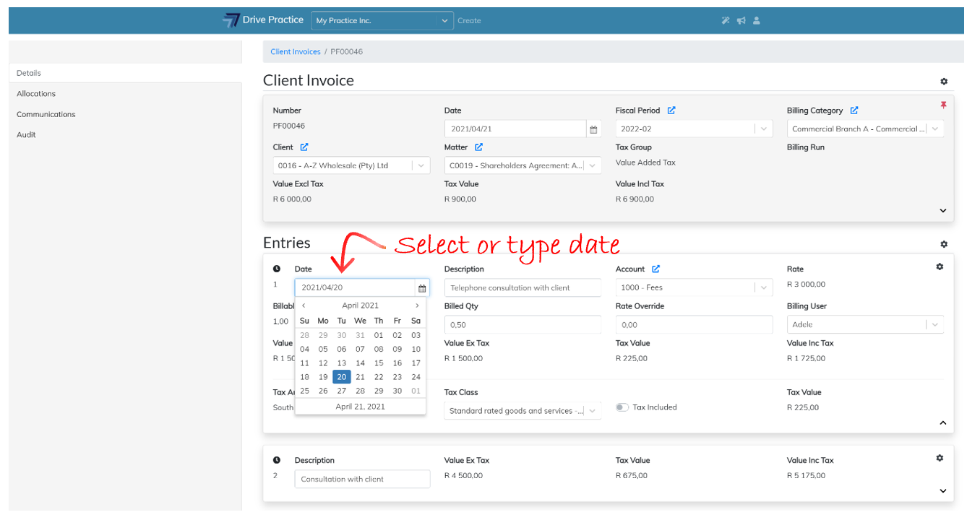Image resolution: width=980 pixels, height=520 pixels.
Task: Go to Client Invoices breadcrumb link
Action: pyautogui.click(x=295, y=52)
